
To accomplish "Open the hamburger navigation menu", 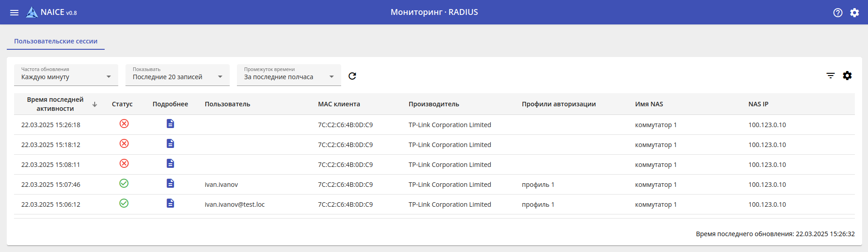I will [x=14, y=13].
